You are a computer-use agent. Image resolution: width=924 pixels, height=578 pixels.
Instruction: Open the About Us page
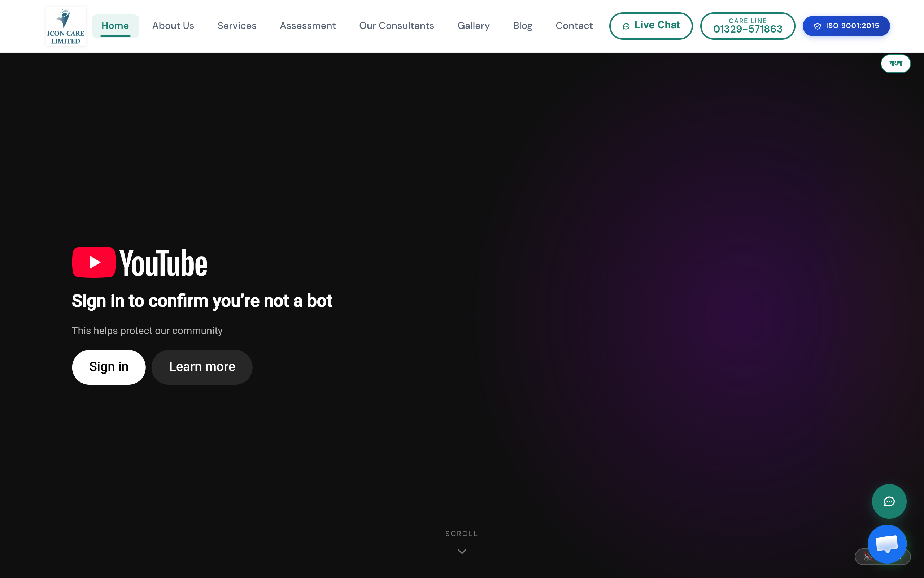pyautogui.click(x=173, y=26)
